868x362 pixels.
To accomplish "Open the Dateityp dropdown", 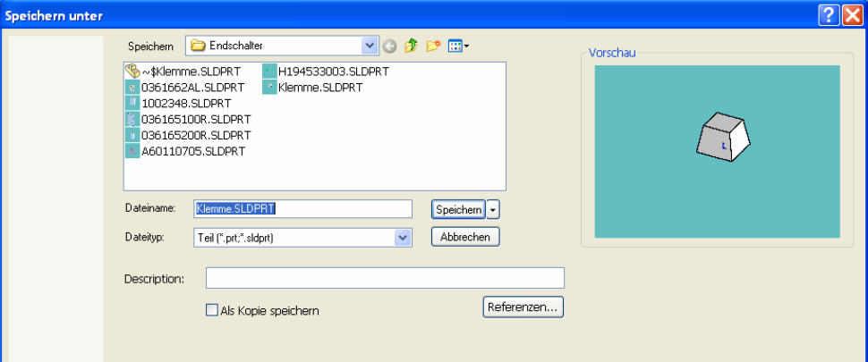I will pyautogui.click(x=403, y=238).
